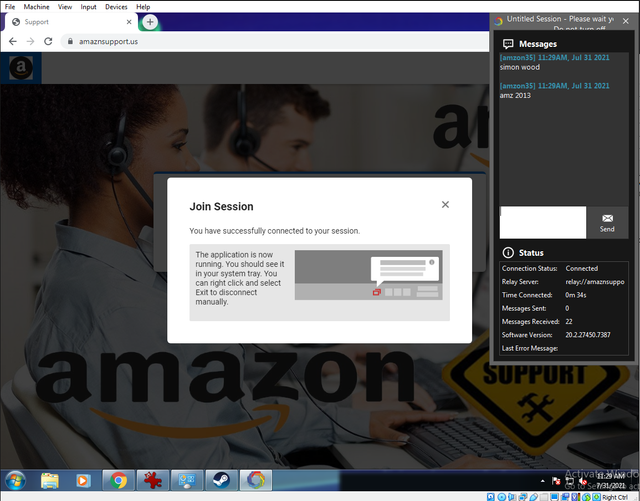Click the Relay Server value

point(595,282)
